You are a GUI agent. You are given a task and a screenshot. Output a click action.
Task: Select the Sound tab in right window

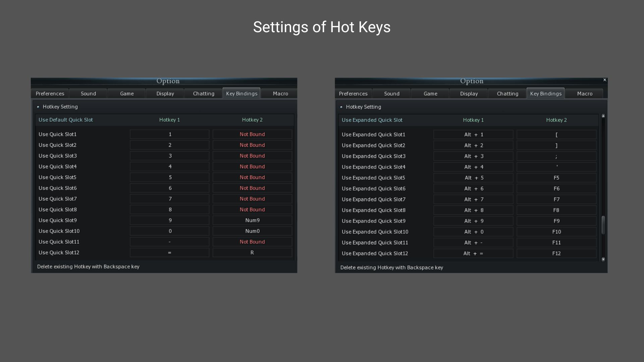pos(391,94)
